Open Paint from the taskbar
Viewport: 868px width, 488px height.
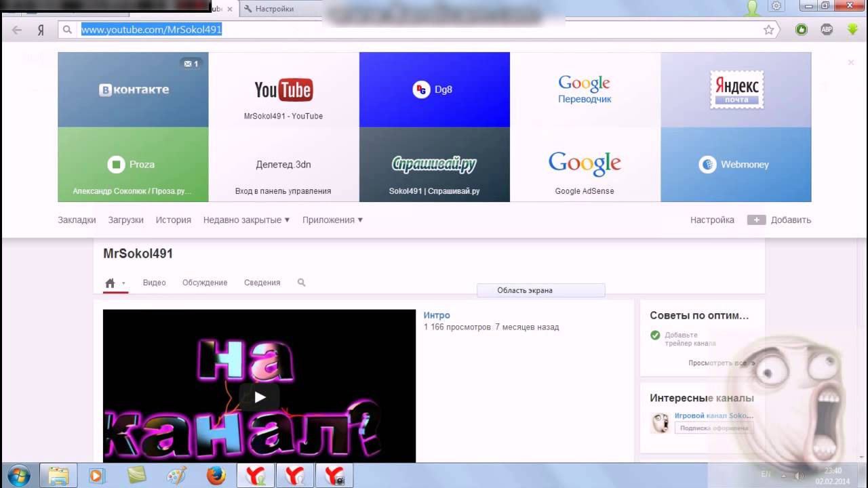(176, 476)
